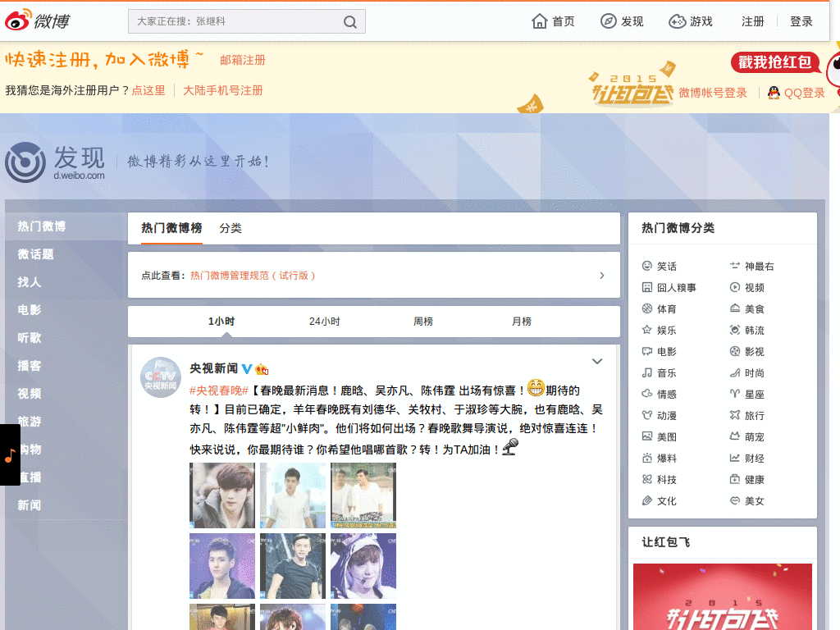Image resolution: width=840 pixels, height=630 pixels.
Task: Switch to the 热门微博榜 tab
Action: tap(171, 228)
